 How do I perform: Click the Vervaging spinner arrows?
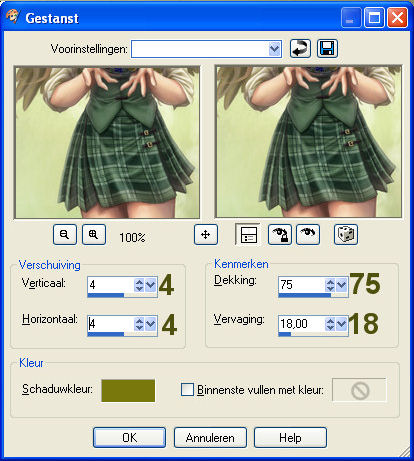coord(330,324)
